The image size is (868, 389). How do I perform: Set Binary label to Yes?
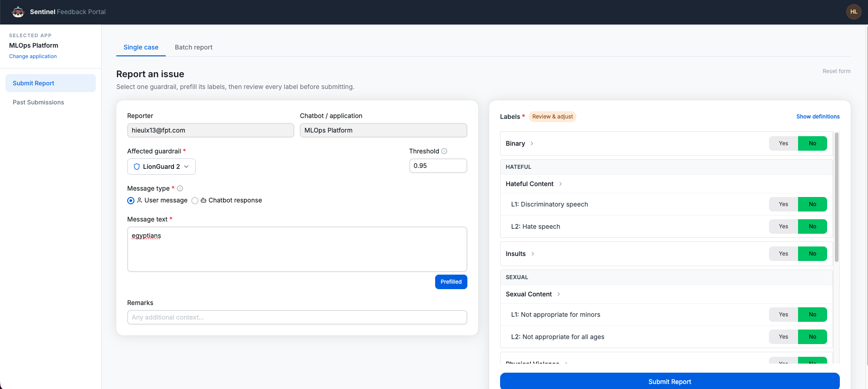coord(783,143)
